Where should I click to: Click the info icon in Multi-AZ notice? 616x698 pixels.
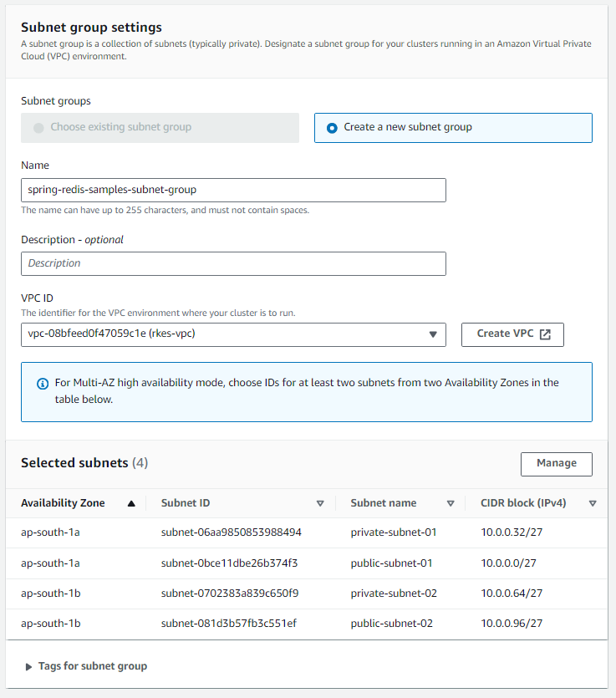tap(43, 384)
